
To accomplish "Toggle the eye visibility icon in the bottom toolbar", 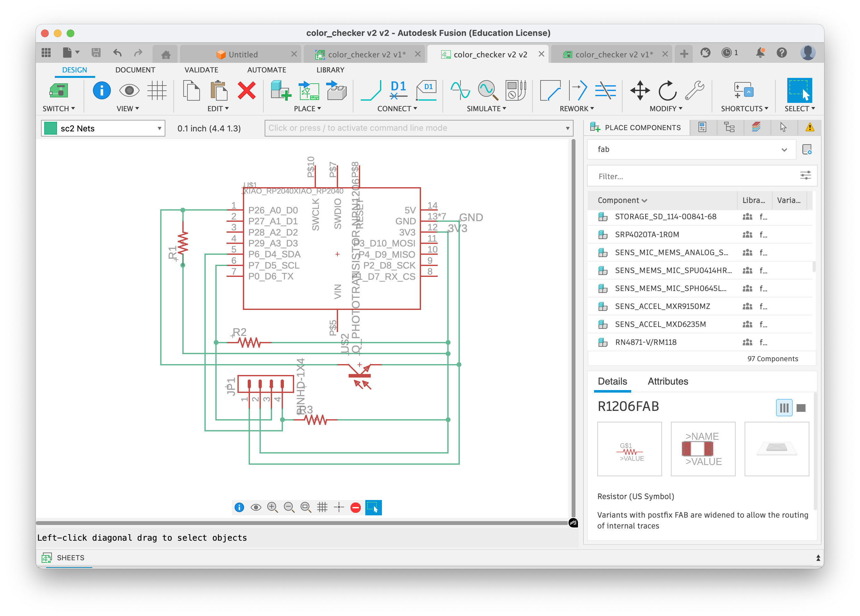I will (x=256, y=508).
